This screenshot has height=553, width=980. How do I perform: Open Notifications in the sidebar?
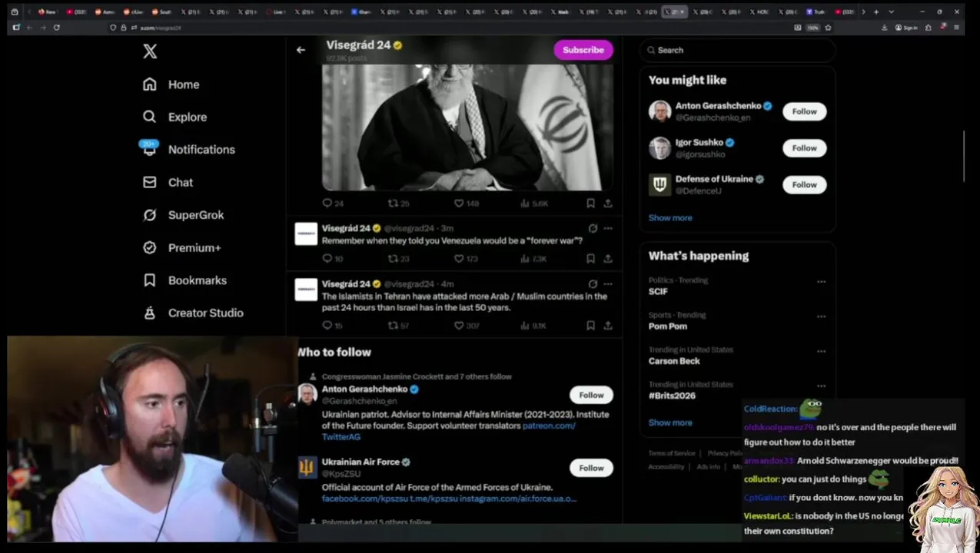(189, 150)
